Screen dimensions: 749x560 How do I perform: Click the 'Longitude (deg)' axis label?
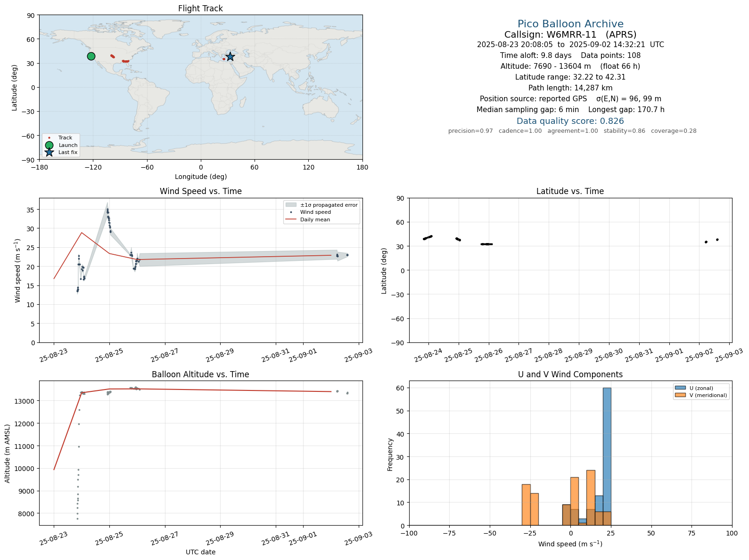click(201, 177)
